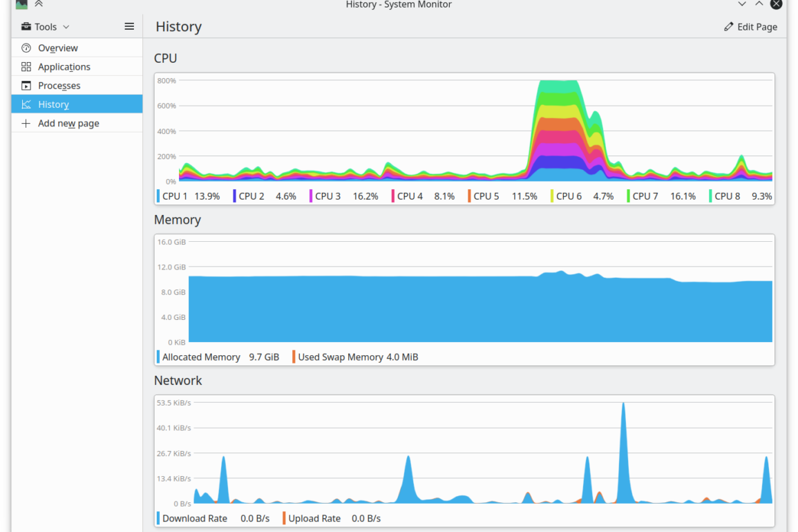Choose Add new page
This screenshot has height=532, width=798.
68,123
